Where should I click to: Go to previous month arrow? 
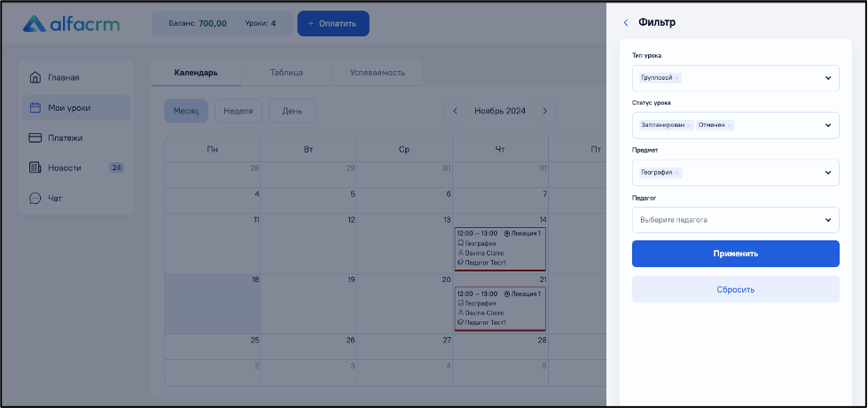point(456,111)
